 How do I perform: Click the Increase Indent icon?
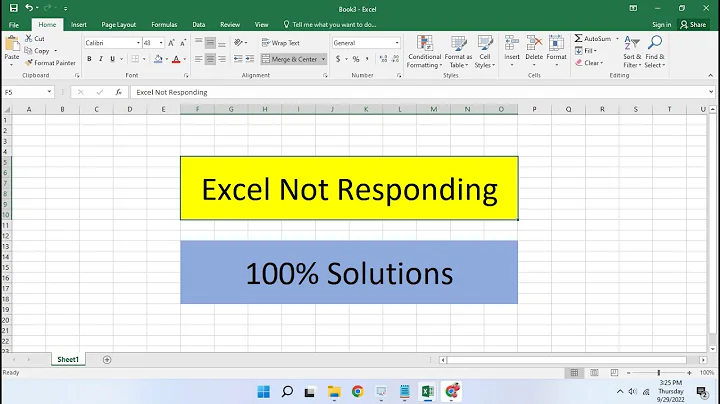coord(250,59)
